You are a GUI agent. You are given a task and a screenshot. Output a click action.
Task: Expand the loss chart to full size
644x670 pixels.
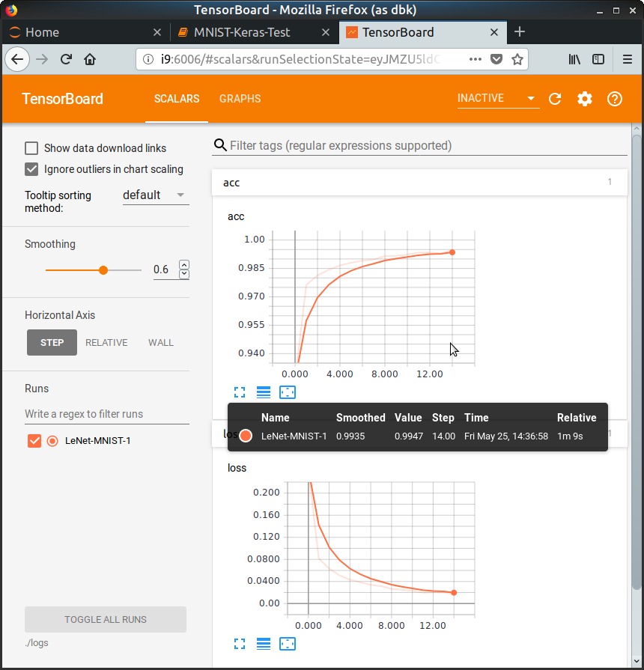click(x=240, y=644)
